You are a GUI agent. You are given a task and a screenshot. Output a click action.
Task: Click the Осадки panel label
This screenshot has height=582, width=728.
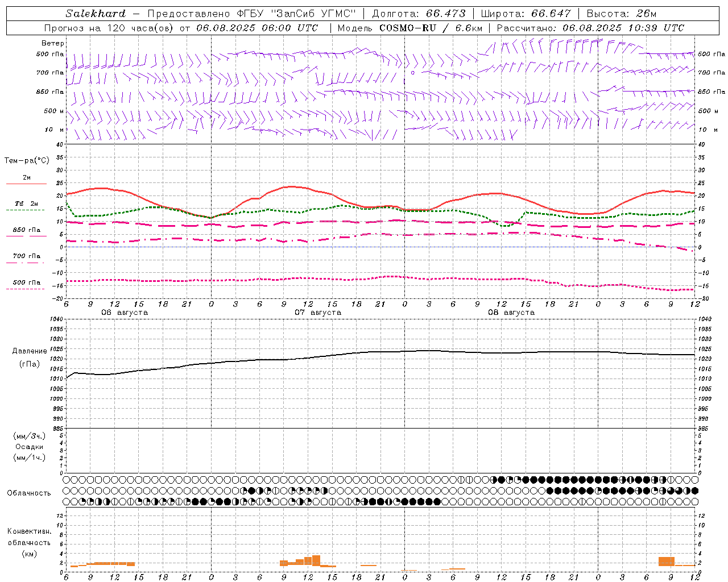coord(29,447)
